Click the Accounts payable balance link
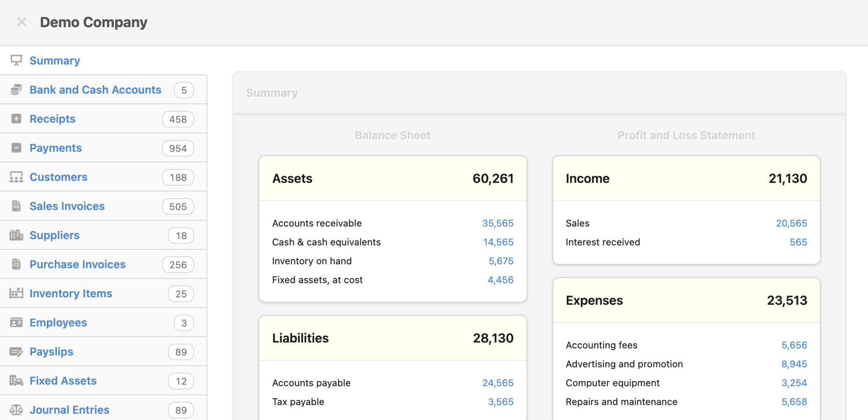This screenshot has width=868, height=420. (498, 382)
